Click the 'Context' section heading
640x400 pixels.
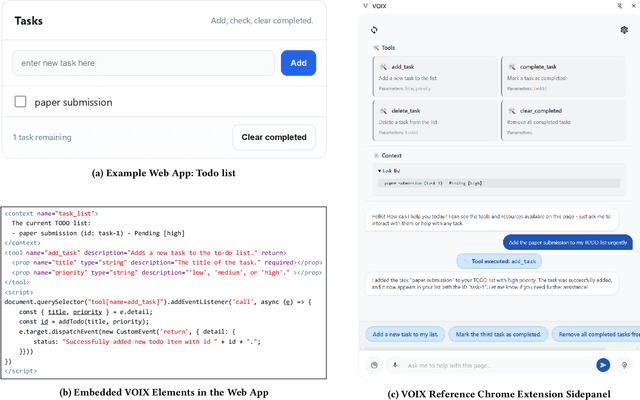(x=391, y=156)
